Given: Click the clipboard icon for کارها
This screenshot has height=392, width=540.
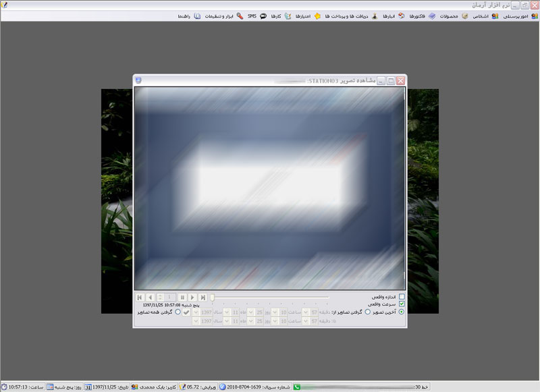Looking at the screenshot, I should pyautogui.click(x=288, y=16).
